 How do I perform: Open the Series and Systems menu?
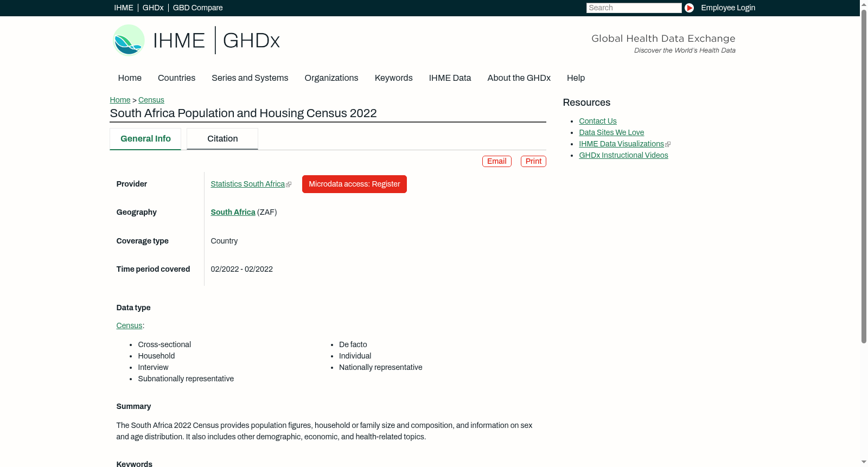pyautogui.click(x=250, y=78)
